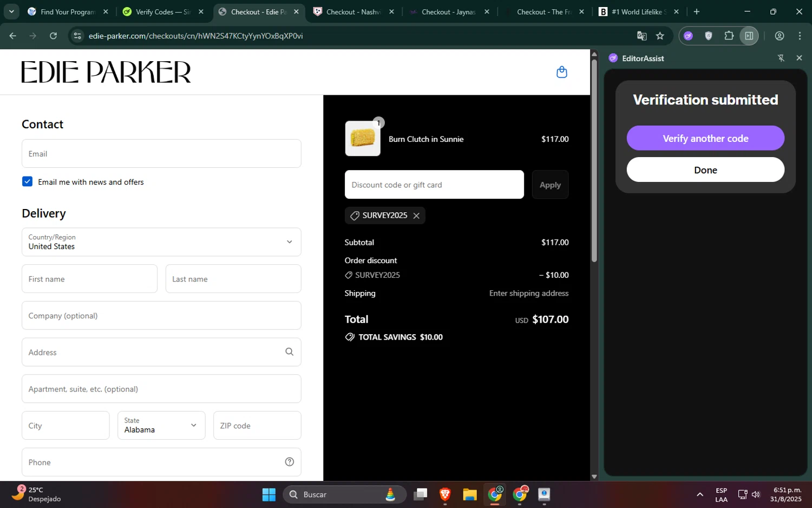
Task: Click the browser address bar URL
Action: point(195,36)
